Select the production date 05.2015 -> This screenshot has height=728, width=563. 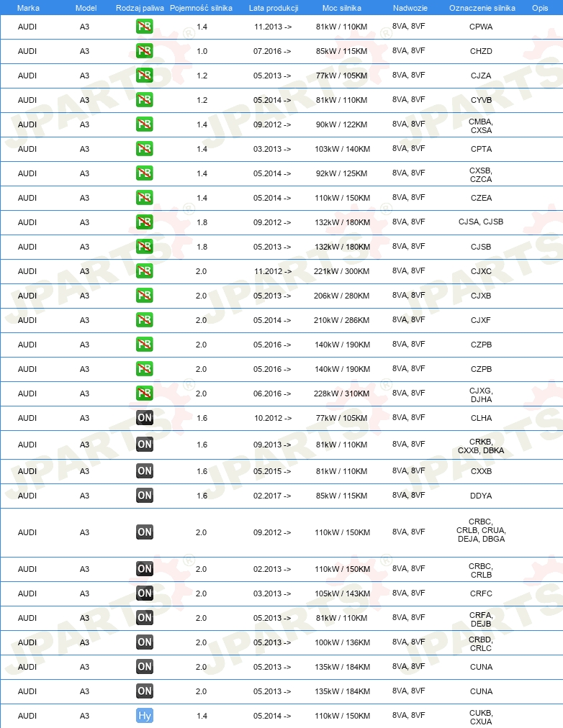click(272, 471)
